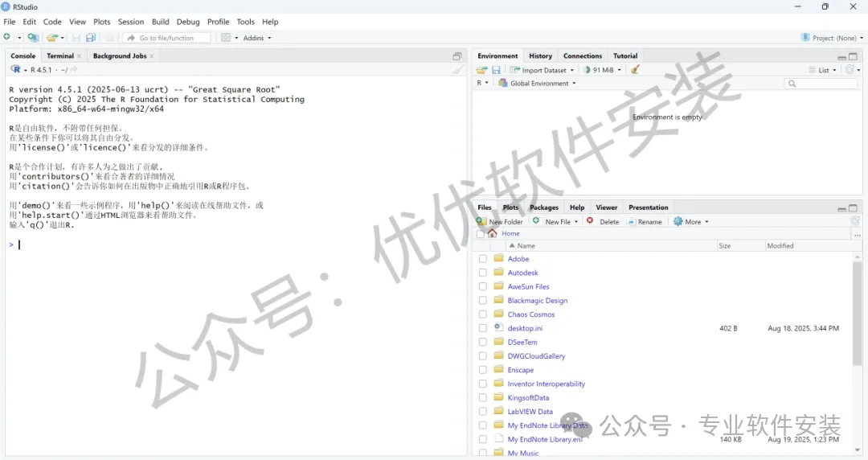The image size is (868, 460).
Task: Click the Load workspace icon in Environment
Action: (x=481, y=70)
